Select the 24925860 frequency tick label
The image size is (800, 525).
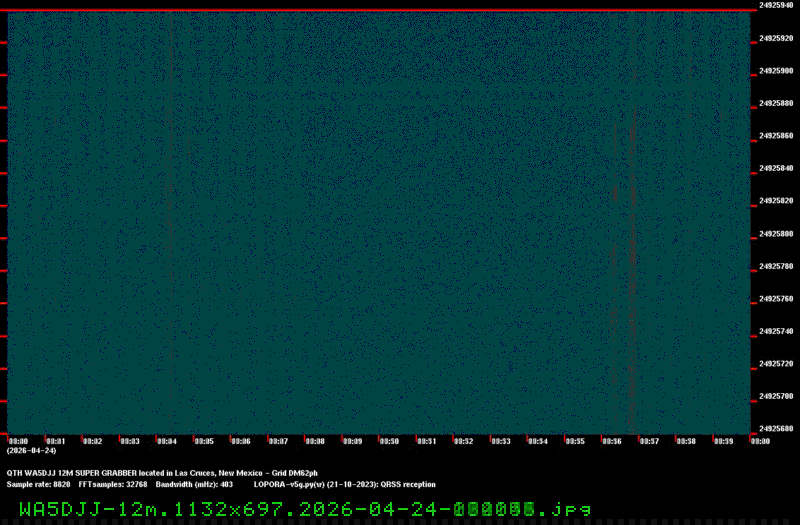[x=776, y=136]
